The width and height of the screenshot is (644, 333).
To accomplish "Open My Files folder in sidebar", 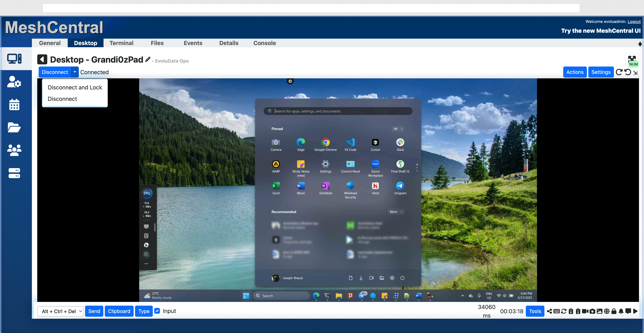I will (x=14, y=127).
